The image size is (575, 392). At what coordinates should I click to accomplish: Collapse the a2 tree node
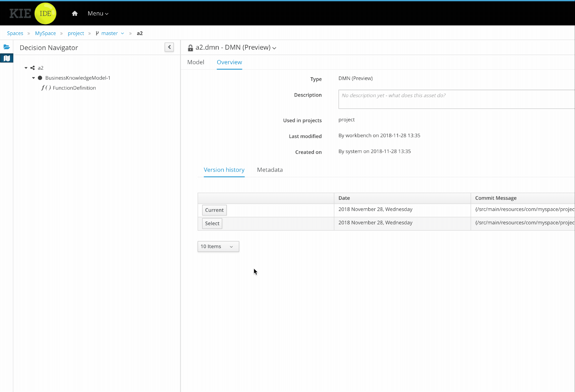(26, 68)
